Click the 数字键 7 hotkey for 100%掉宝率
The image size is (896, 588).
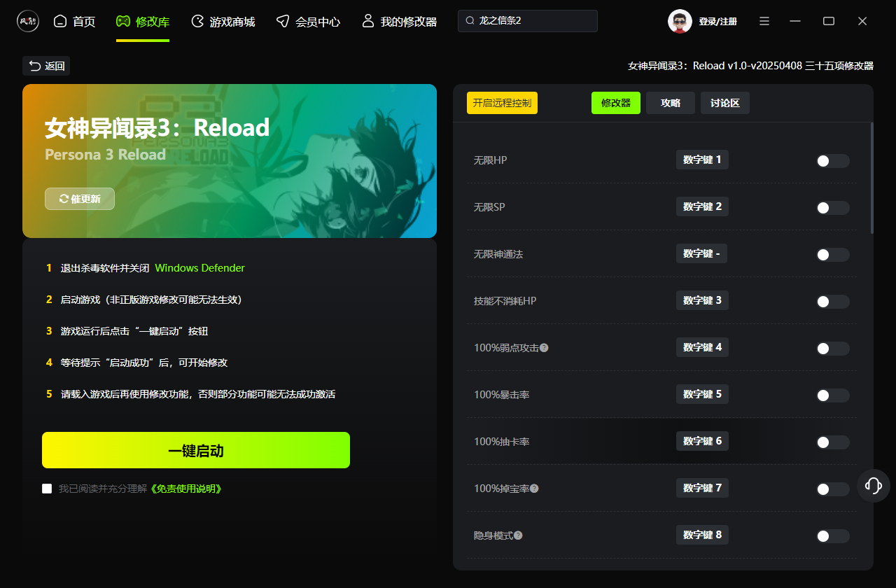pos(702,488)
